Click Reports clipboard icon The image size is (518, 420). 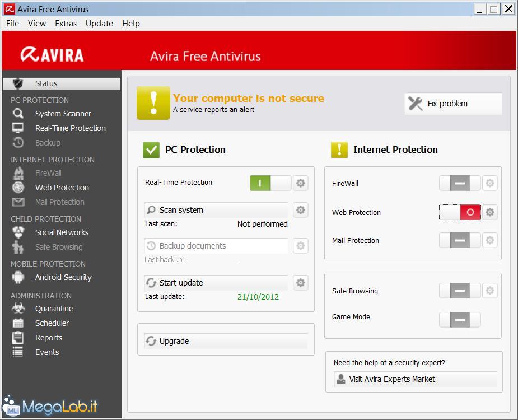[x=18, y=337]
